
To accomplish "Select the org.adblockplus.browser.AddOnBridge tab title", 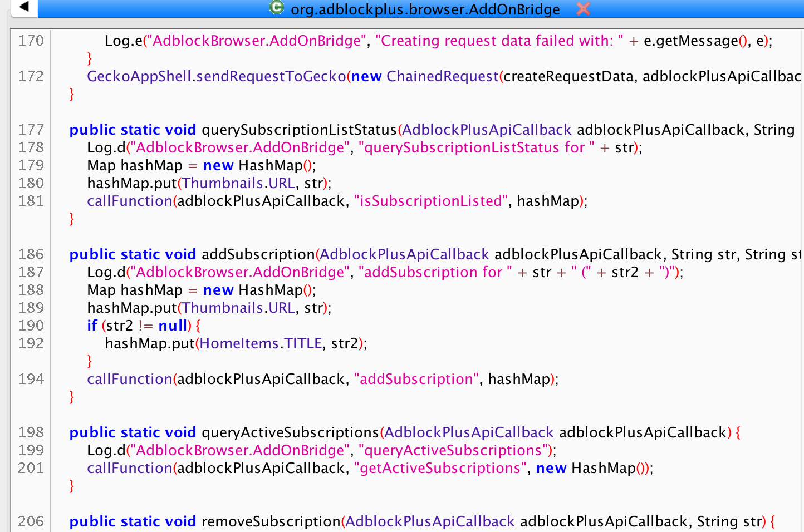I will coord(425,9).
